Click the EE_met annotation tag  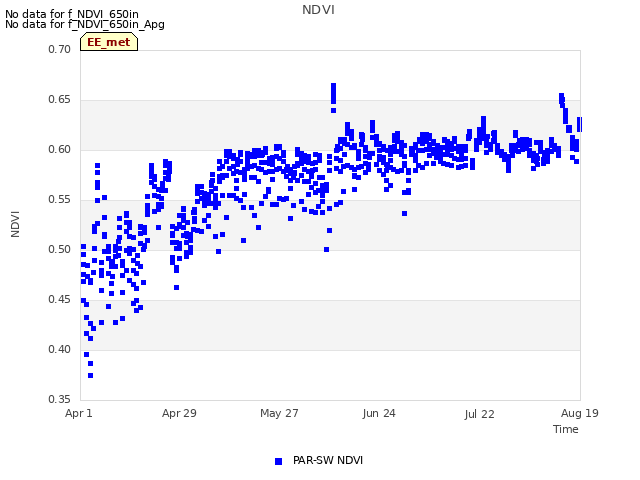(x=109, y=42)
